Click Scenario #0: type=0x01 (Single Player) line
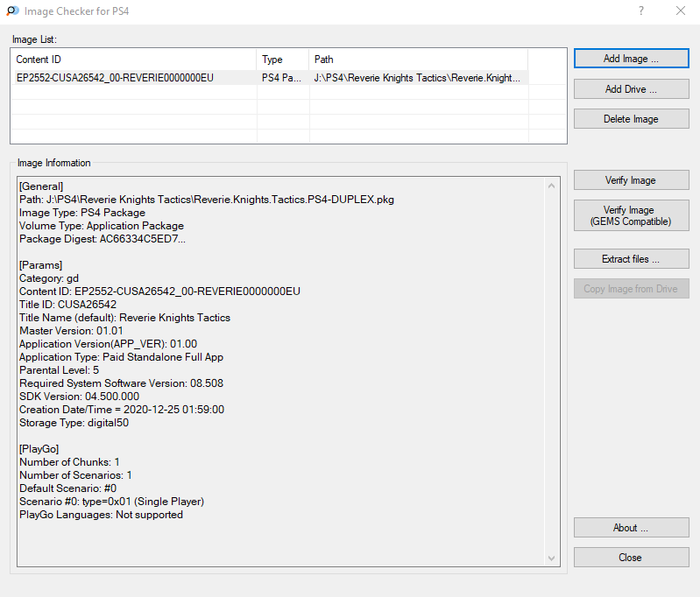 (x=111, y=502)
